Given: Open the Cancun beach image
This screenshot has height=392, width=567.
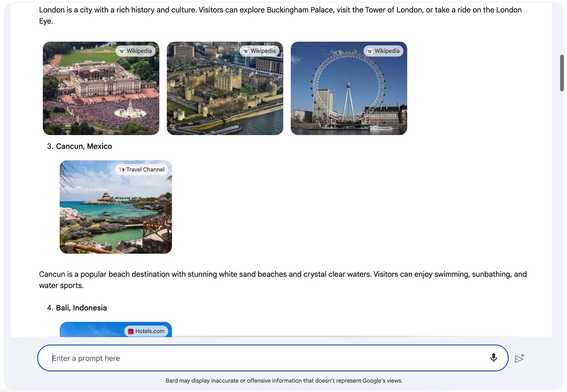Looking at the screenshot, I should point(116,207).
